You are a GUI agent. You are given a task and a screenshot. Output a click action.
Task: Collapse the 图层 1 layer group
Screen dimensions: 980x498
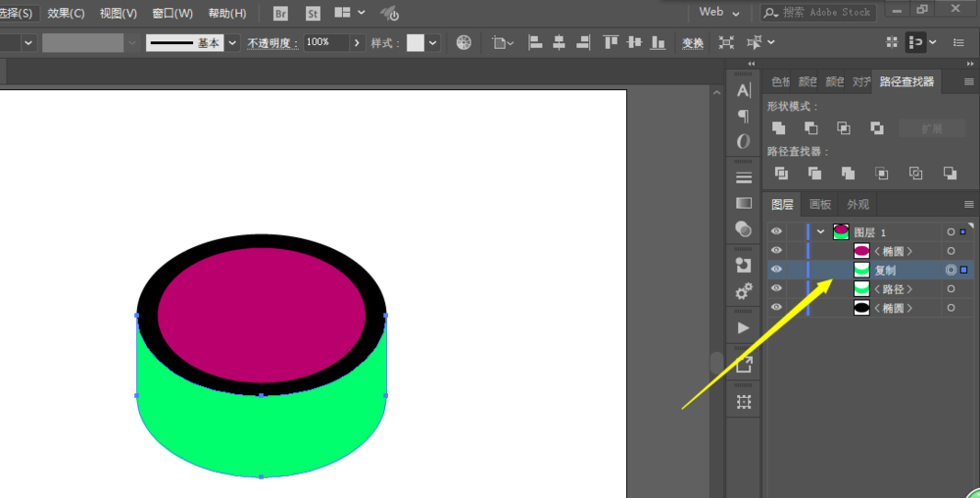820,232
